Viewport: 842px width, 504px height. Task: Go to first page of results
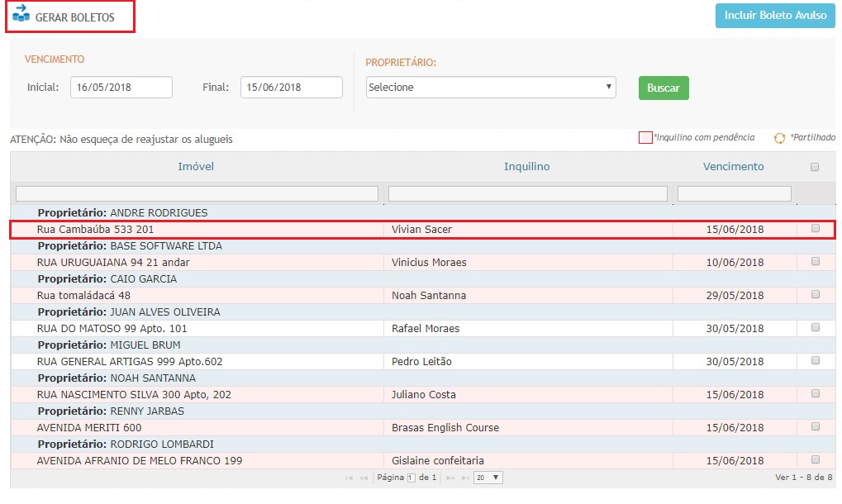point(349,478)
